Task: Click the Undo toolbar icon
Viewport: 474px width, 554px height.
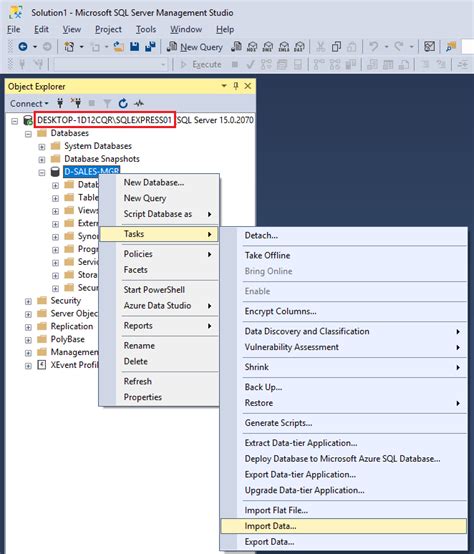Action: click(x=373, y=46)
